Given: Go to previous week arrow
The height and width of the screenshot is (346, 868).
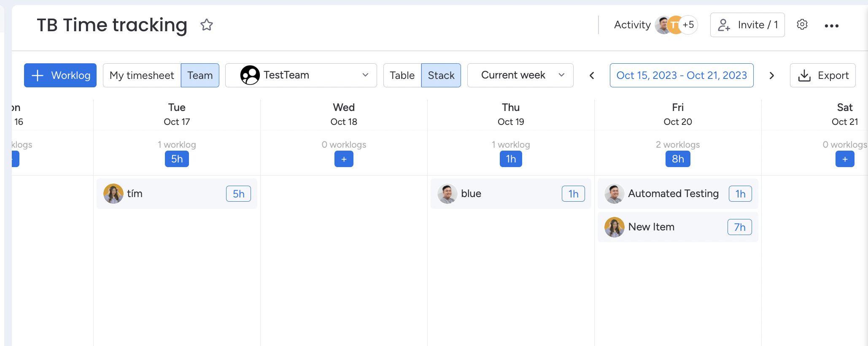Looking at the screenshot, I should [592, 76].
